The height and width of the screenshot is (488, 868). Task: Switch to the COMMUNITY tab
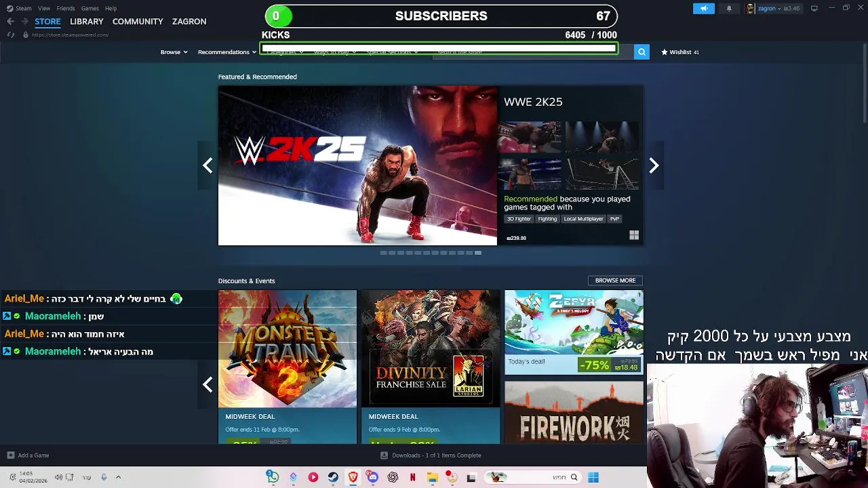(138, 22)
